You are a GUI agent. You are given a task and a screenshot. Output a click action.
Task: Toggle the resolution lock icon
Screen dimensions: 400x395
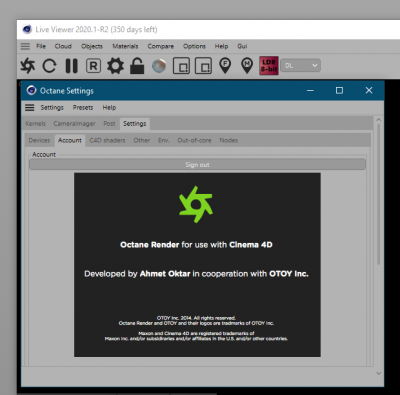(x=137, y=66)
